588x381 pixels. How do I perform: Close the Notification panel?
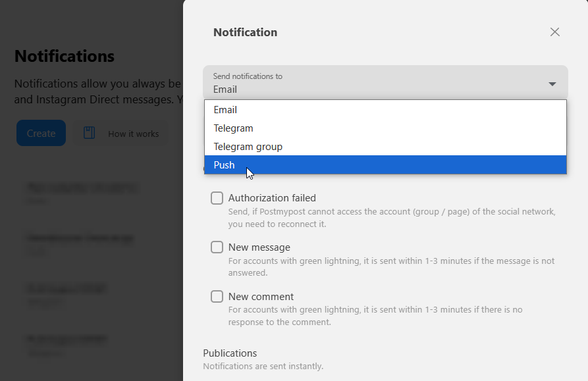pyautogui.click(x=554, y=32)
